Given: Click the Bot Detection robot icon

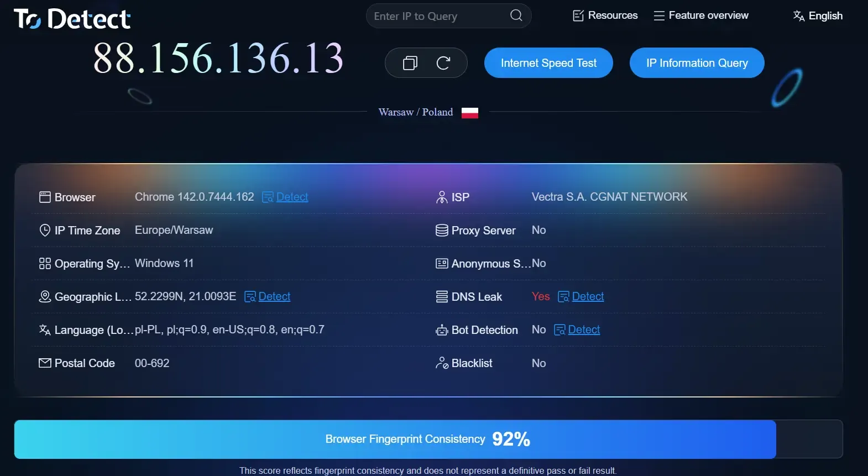Looking at the screenshot, I should coord(442,331).
